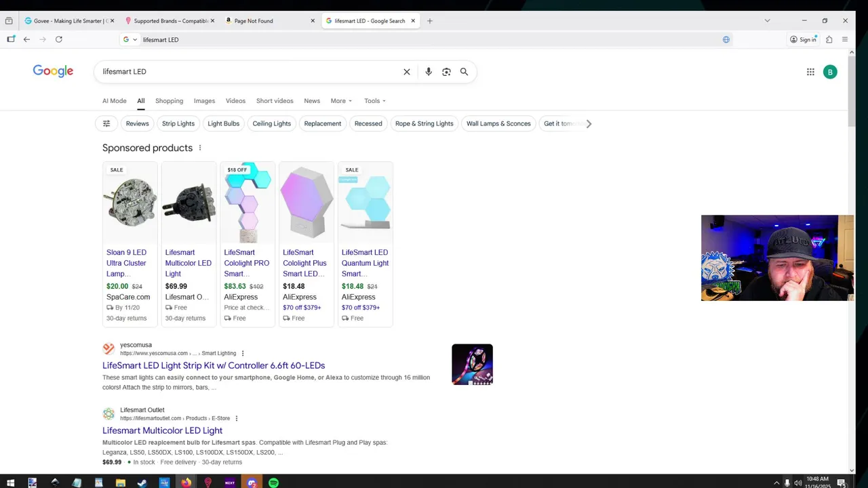
Task: Open Sloan 9 LED Ultra Cluster product
Action: pyautogui.click(x=126, y=263)
